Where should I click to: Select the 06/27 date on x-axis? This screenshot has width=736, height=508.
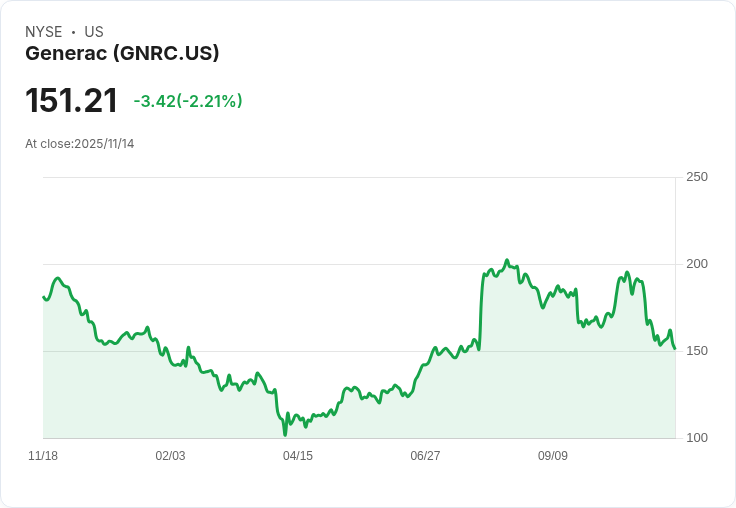[x=425, y=456]
